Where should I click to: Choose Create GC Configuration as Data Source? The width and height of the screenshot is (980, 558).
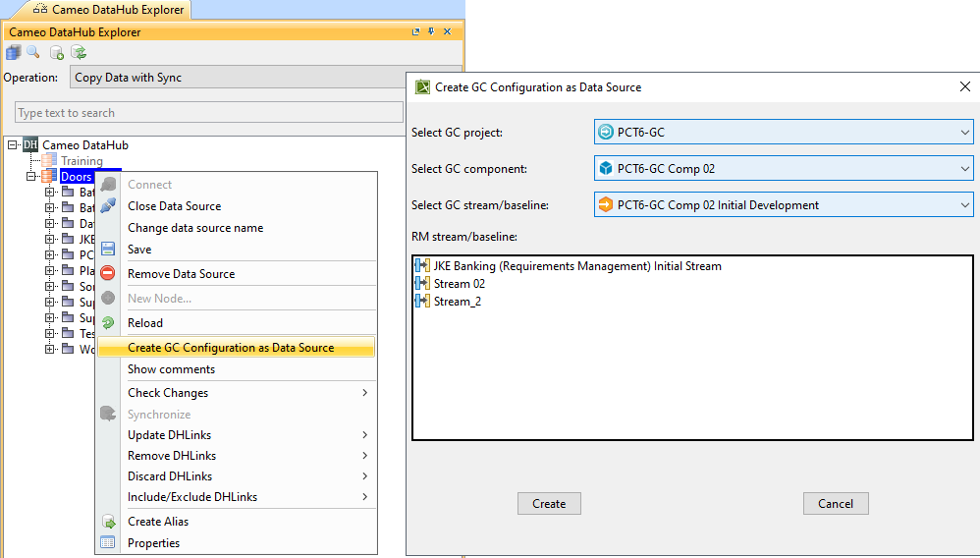coord(231,348)
